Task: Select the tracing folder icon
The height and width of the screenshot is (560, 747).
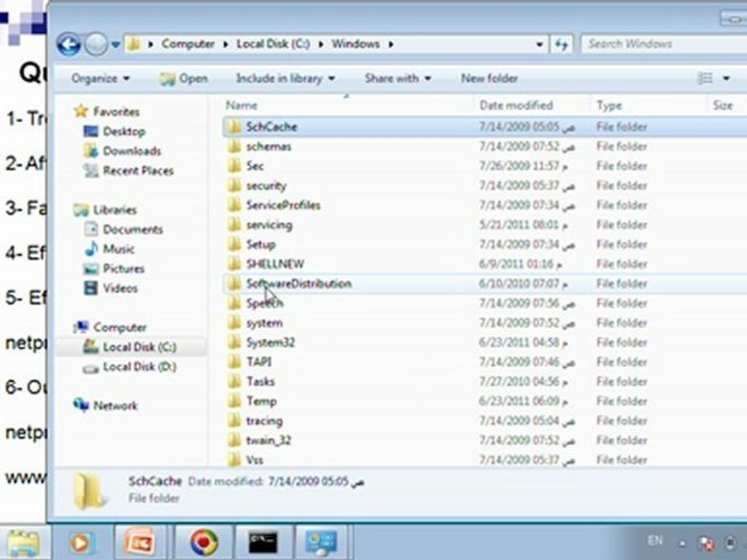Action: coord(234,421)
